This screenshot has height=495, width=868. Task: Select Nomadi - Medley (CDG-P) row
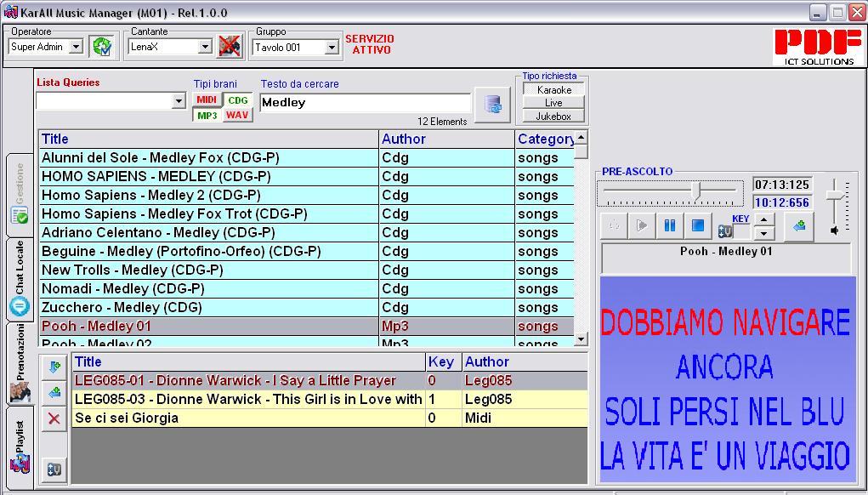click(306, 289)
